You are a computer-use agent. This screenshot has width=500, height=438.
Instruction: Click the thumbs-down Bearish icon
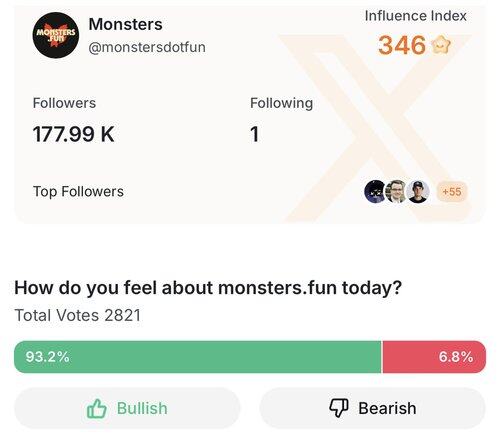[339, 408]
